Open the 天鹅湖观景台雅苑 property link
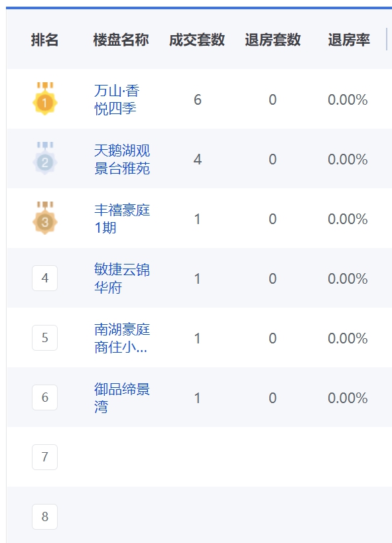 [x=122, y=159]
